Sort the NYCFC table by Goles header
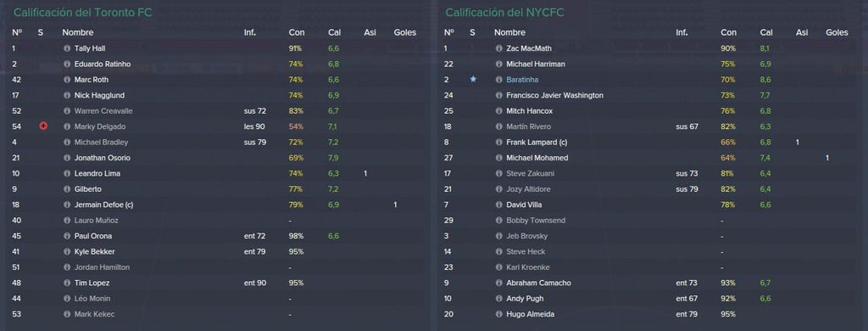 (837, 33)
